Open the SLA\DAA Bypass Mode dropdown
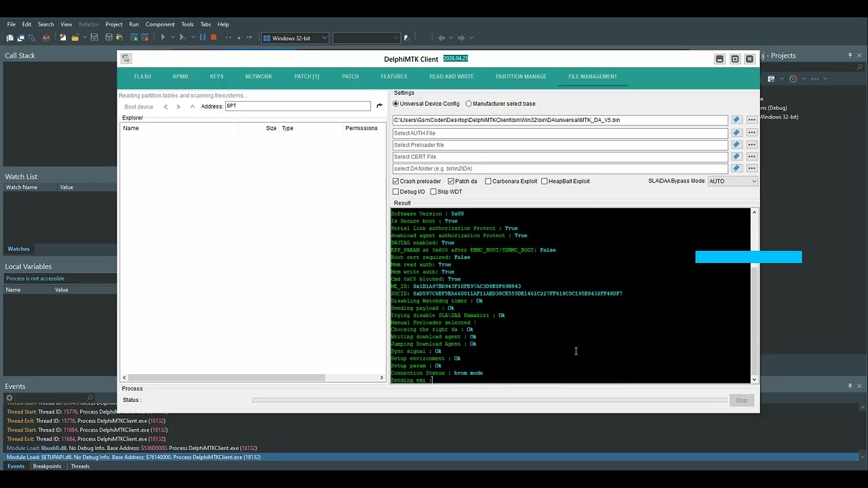868x488 pixels. click(732, 182)
